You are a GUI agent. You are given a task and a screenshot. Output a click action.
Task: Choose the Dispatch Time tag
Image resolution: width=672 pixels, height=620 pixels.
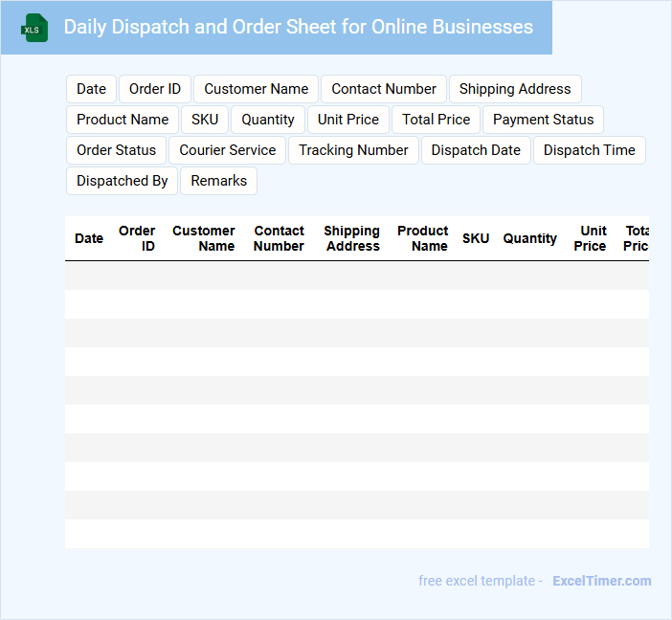[590, 150]
